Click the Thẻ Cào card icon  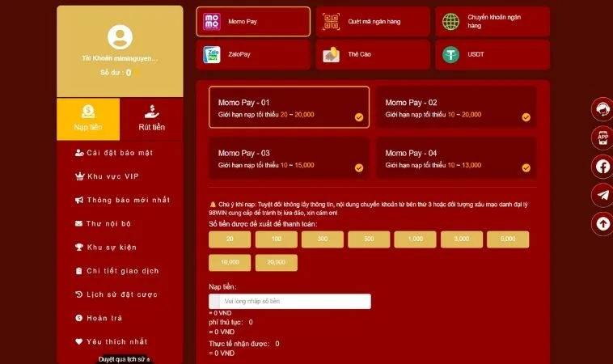point(331,54)
